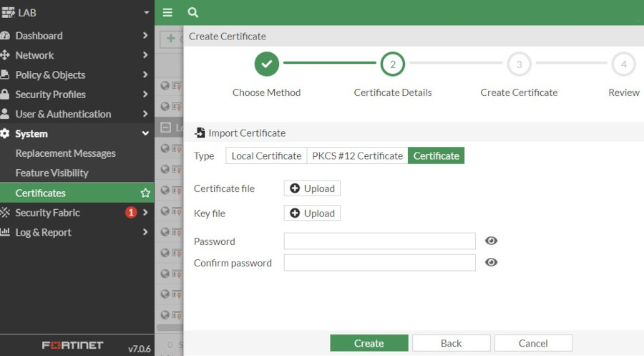Image resolution: width=644 pixels, height=356 pixels.
Task: Click the Security Fabric notification badge
Action: click(131, 213)
